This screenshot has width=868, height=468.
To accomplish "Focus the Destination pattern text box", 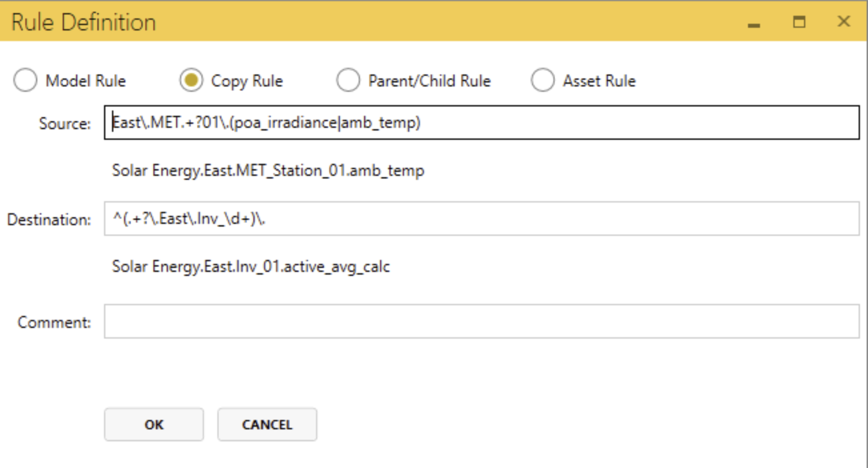I will tap(555, 219).
